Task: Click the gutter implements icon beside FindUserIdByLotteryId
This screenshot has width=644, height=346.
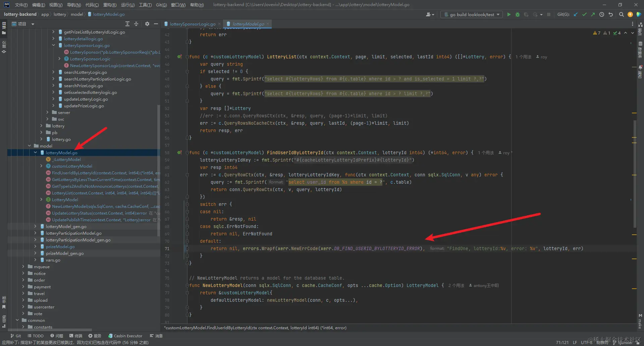Action: pyautogui.click(x=179, y=153)
